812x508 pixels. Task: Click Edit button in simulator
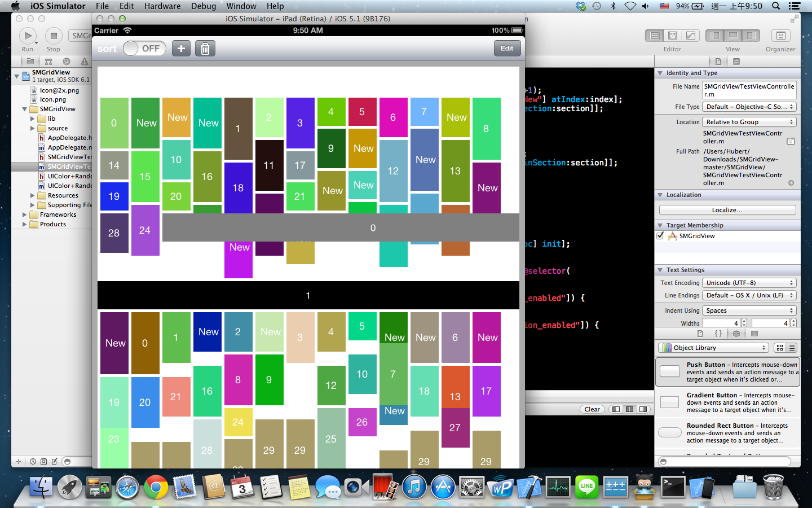tap(507, 49)
